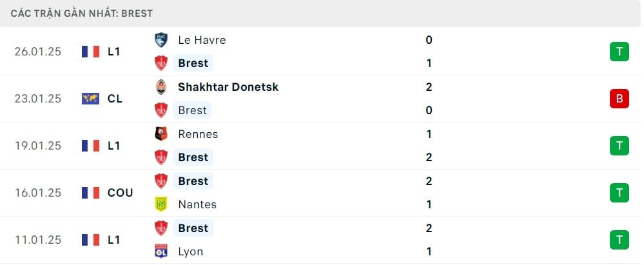This screenshot has height=265, width=644.
Task: Click the green T badge for Lyon match
Action: coord(619,240)
